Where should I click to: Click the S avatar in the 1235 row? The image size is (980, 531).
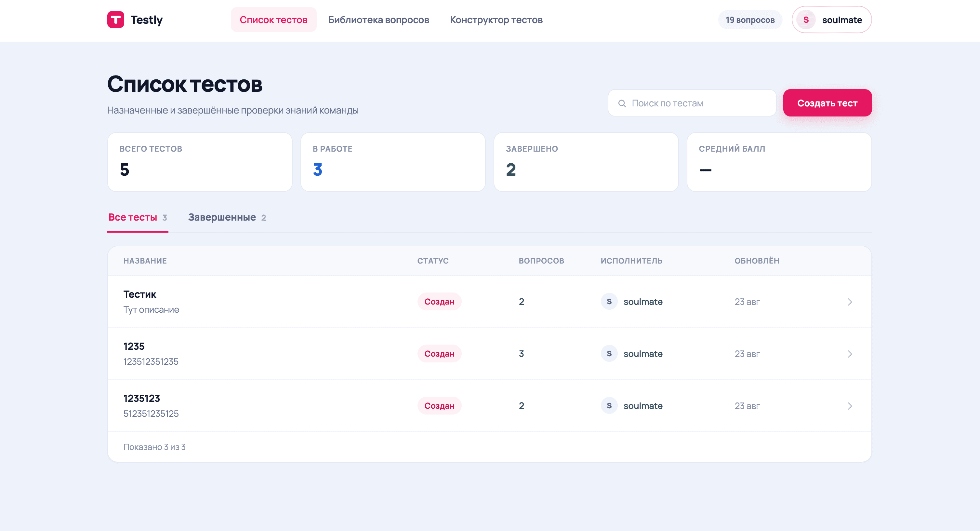point(609,354)
